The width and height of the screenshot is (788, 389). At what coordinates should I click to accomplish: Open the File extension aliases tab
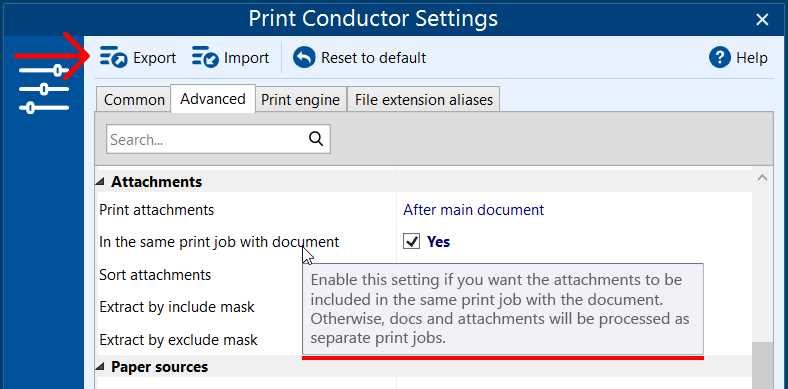pyautogui.click(x=424, y=100)
